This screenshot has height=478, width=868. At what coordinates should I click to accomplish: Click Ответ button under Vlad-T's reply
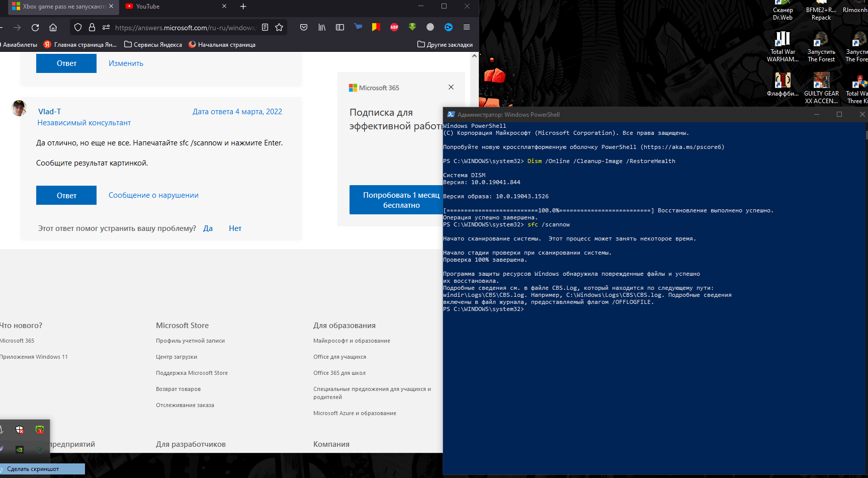point(66,195)
